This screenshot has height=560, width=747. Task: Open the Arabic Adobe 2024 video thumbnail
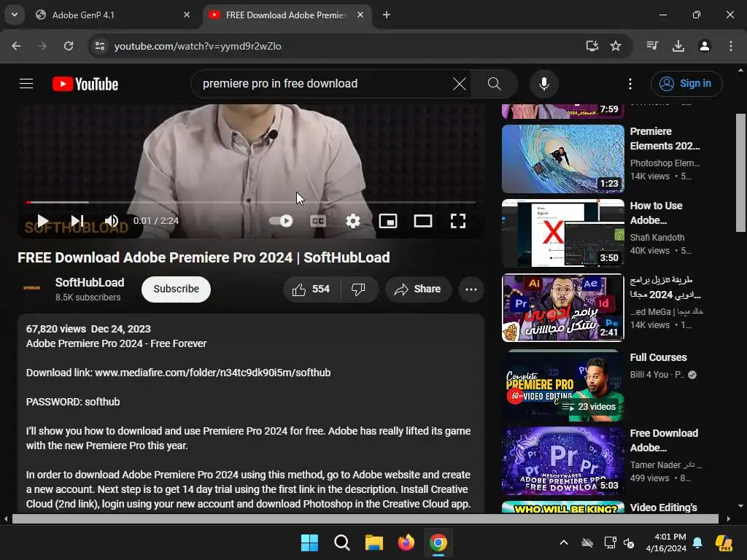click(562, 308)
